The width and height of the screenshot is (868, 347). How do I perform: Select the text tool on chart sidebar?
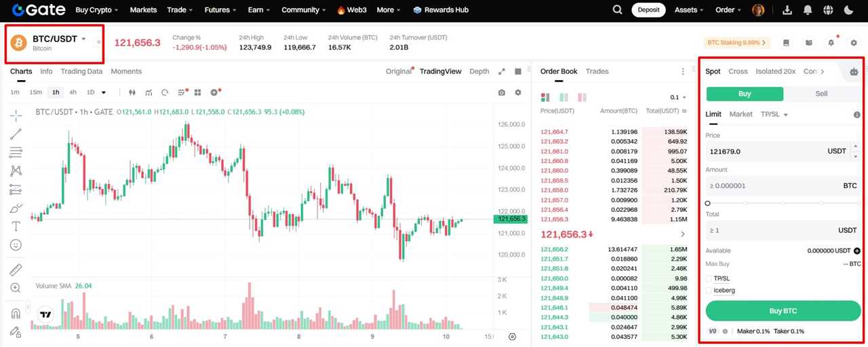16,226
